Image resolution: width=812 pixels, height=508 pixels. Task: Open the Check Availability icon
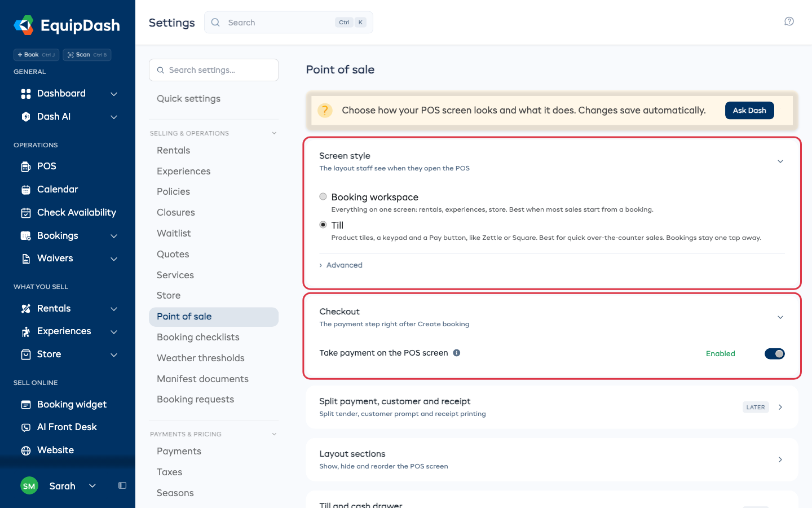26,213
